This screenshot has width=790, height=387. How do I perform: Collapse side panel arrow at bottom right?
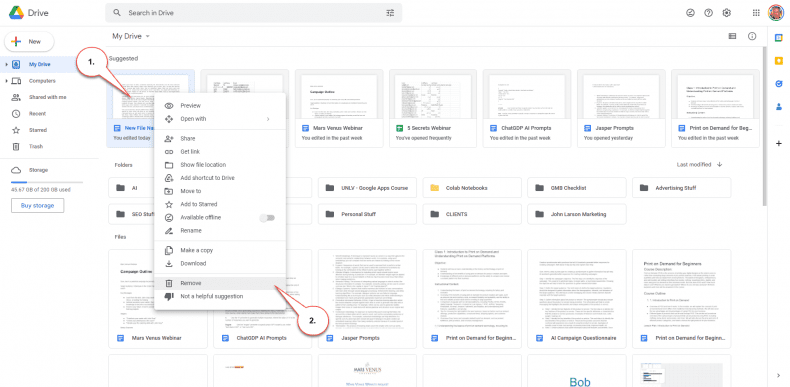pyautogui.click(x=778, y=375)
